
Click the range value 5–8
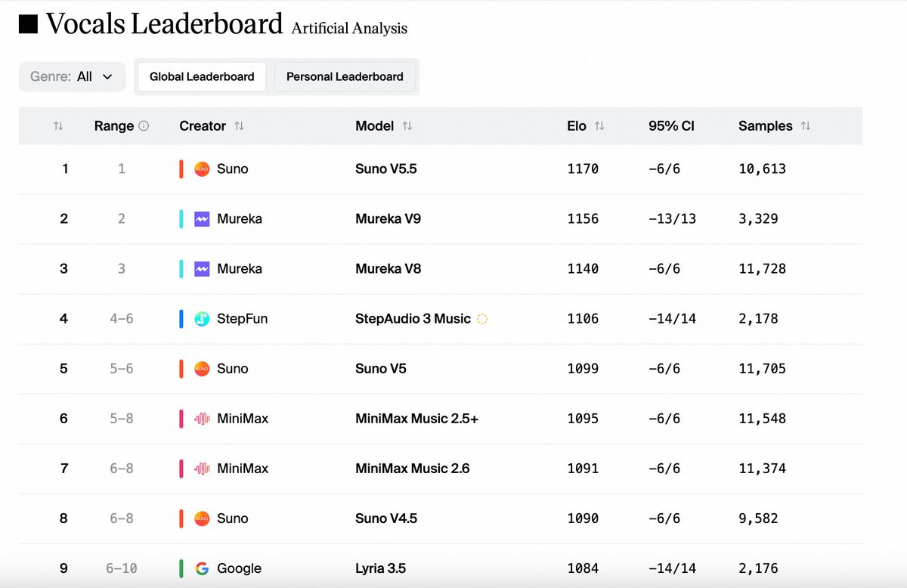pyautogui.click(x=121, y=418)
